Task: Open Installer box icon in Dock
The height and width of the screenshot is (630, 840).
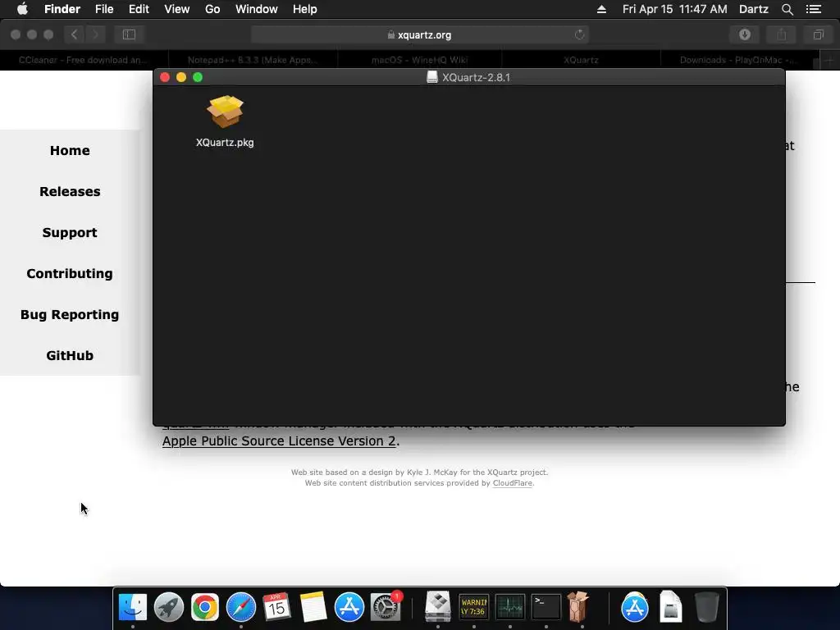Action: pyautogui.click(x=578, y=607)
